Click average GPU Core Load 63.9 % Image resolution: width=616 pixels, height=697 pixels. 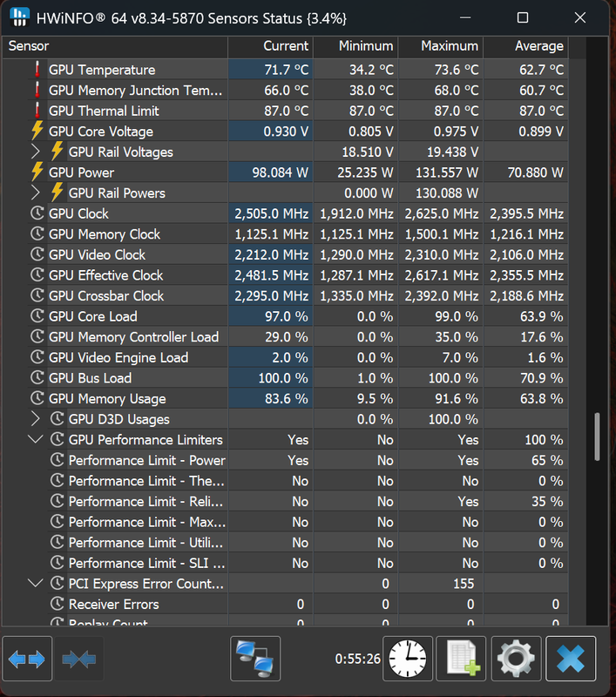[x=542, y=316]
